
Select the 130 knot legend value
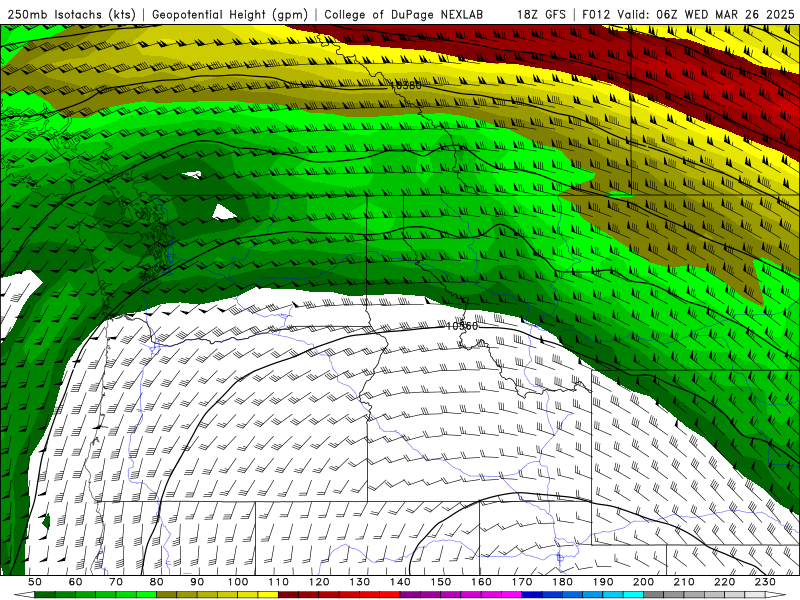tap(360, 582)
